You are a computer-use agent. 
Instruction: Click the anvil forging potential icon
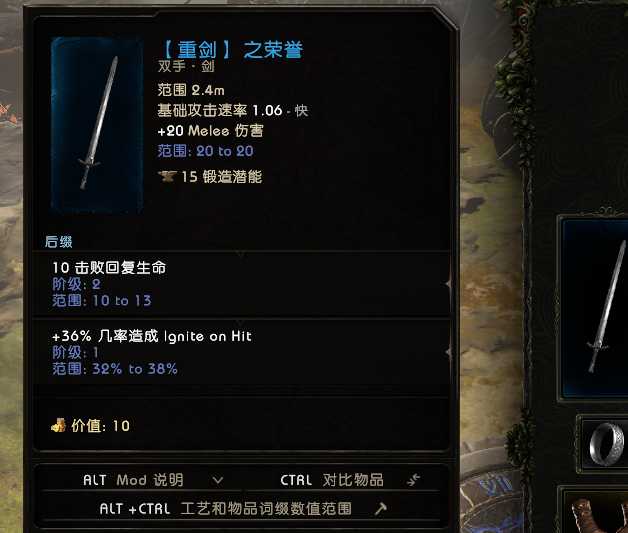(x=167, y=176)
